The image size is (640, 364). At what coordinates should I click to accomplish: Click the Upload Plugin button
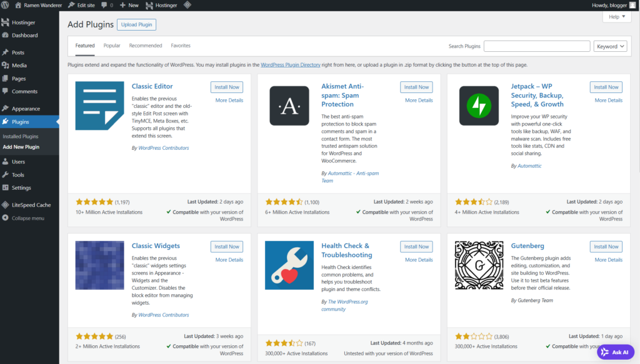click(x=136, y=24)
